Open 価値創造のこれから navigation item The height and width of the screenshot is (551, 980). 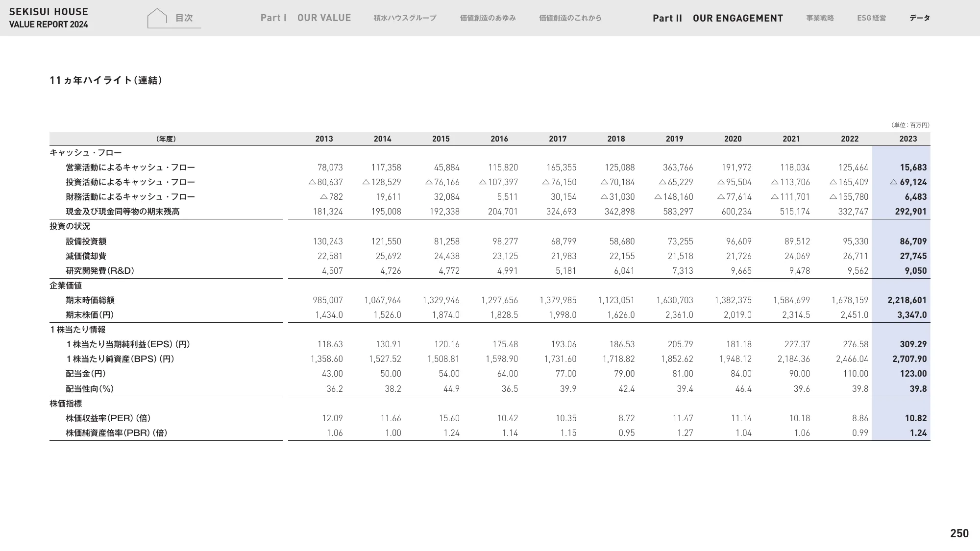[x=570, y=18]
